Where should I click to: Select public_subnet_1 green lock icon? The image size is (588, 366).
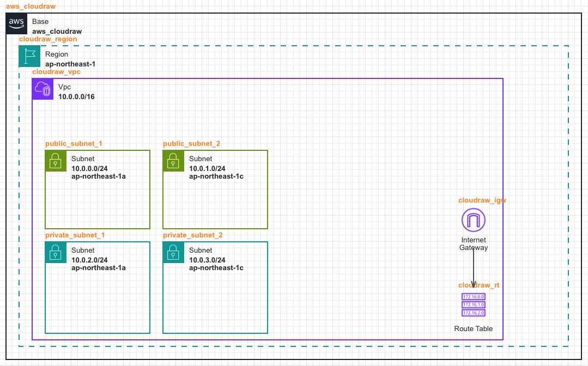(x=56, y=161)
